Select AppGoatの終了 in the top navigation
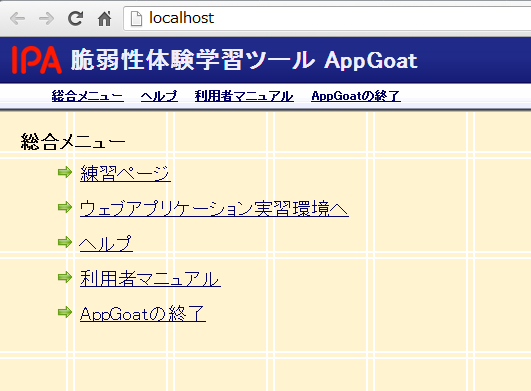 (356, 96)
